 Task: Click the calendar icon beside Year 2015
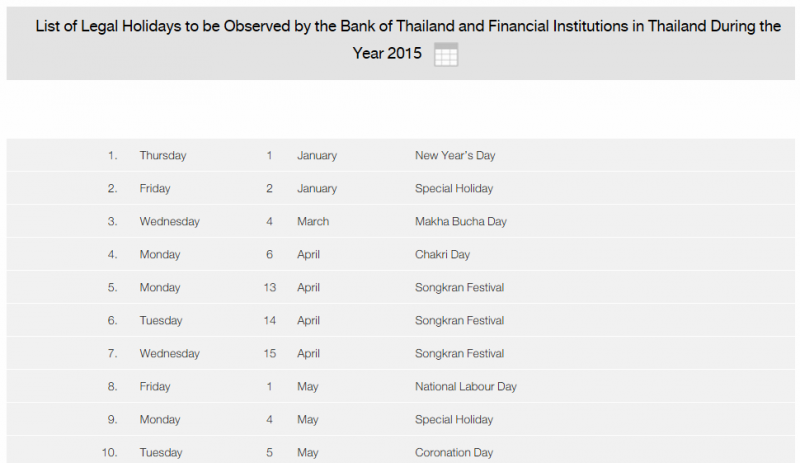pyautogui.click(x=446, y=55)
